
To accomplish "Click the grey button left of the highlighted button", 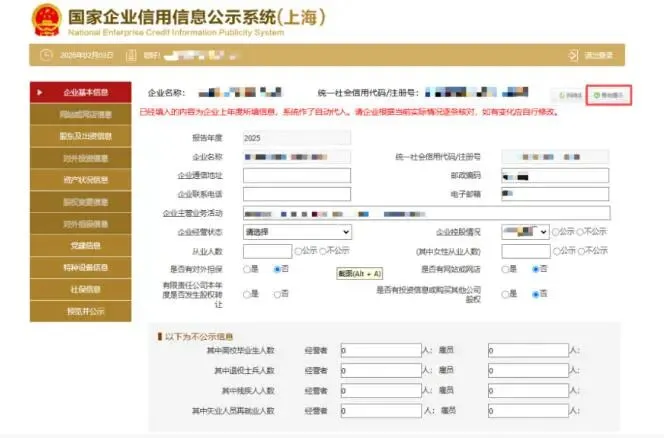I will 569,95.
